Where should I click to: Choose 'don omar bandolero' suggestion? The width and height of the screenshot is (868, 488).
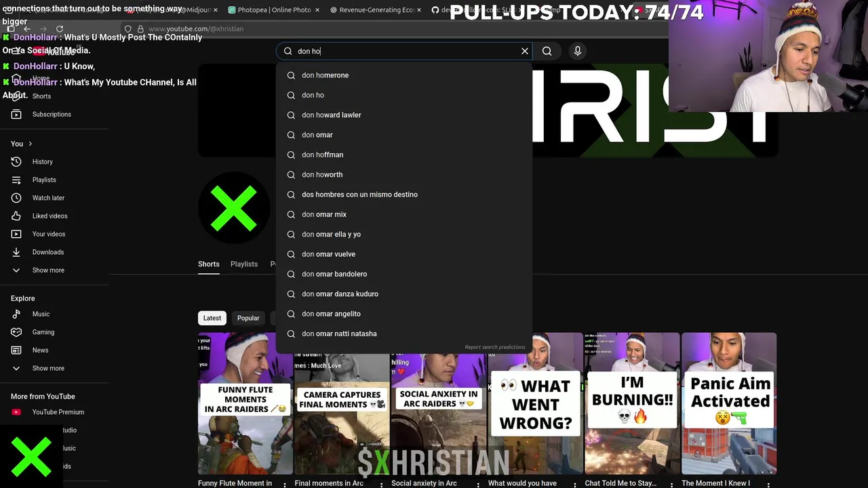(404, 274)
